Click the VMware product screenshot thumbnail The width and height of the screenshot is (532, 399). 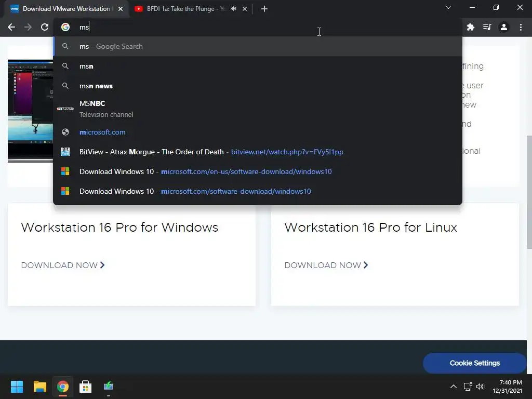pos(30,111)
